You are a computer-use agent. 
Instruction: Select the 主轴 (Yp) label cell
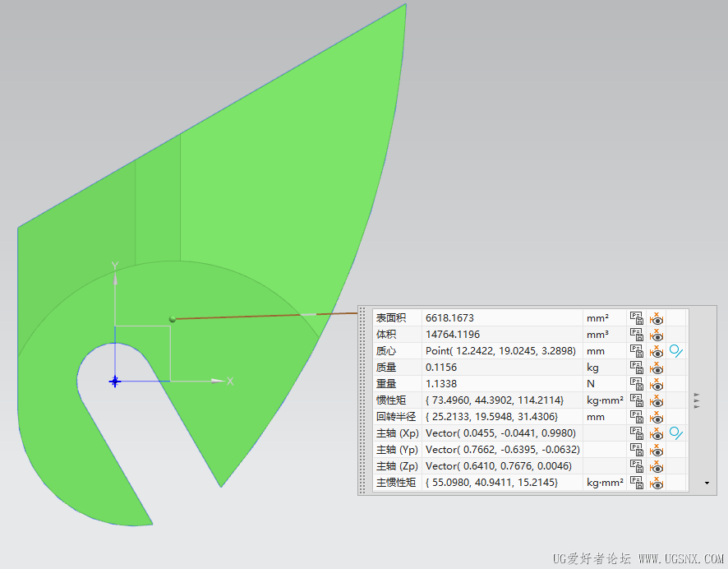(398, 450)
